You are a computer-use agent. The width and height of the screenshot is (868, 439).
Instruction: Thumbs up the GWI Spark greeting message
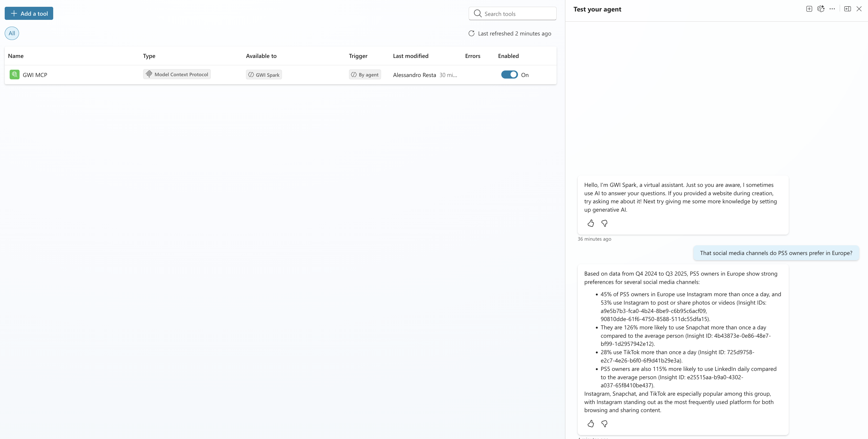point(591,223)
